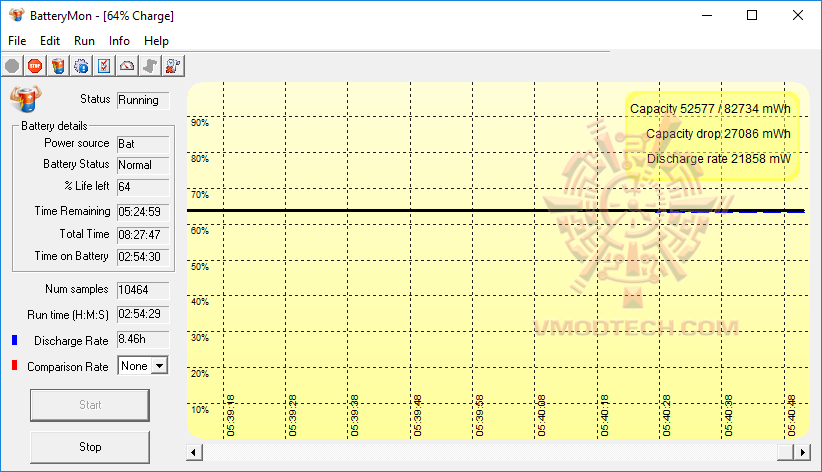Screen dimensions: 822x472
Task: Click the 05:39:18 time label on graph
Action: 231,415
